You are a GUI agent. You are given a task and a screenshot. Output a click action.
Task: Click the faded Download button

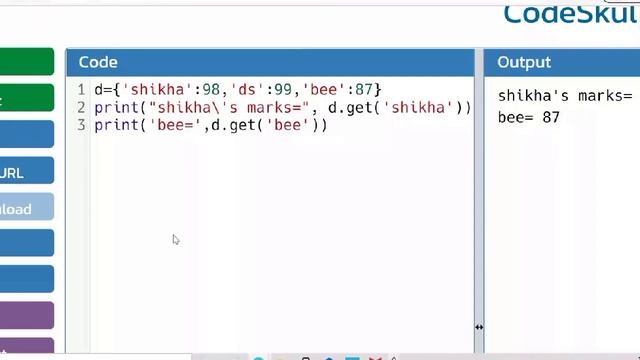coord(27,207)
